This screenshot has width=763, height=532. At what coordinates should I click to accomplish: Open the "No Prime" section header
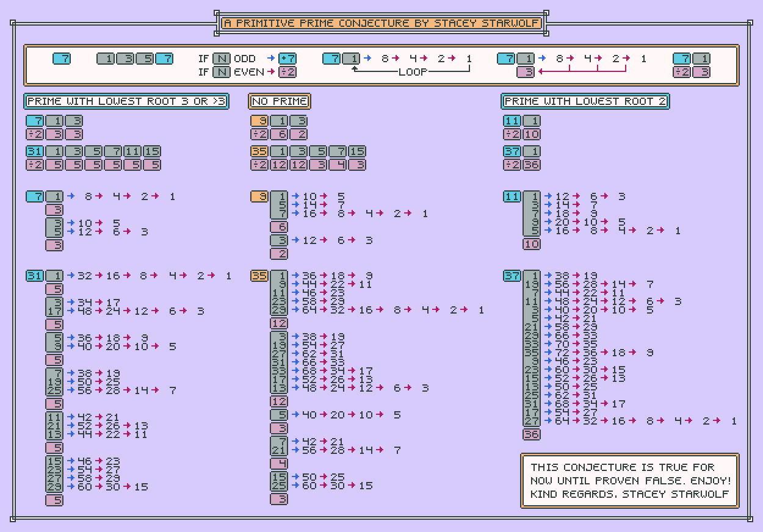point(280,101)
